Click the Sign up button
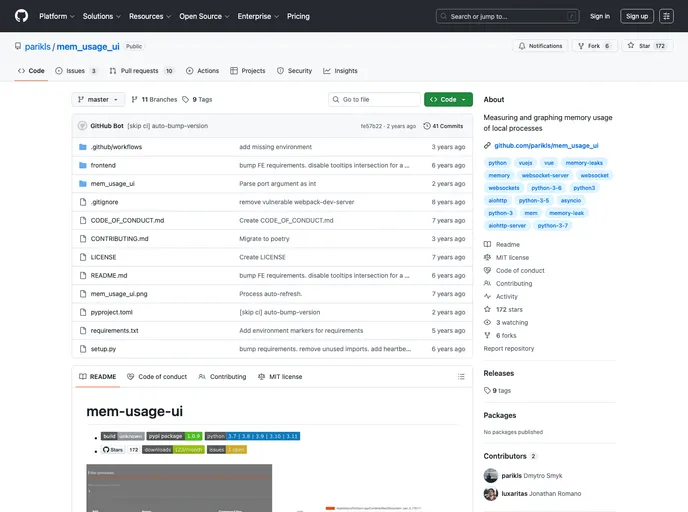The height and width of the screenshot is (512, 688). 637,16
